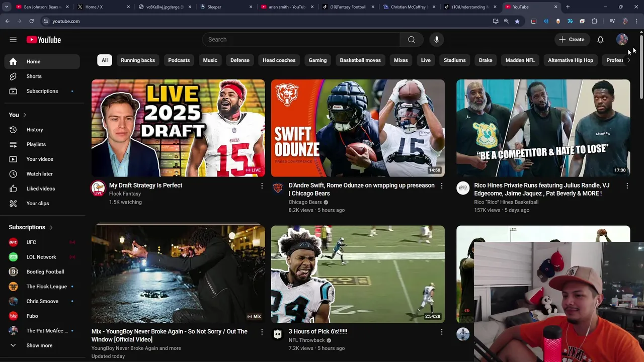Open the UFC channel subscription
Viewport: 644px width, 362px height.
click(42, 242)
